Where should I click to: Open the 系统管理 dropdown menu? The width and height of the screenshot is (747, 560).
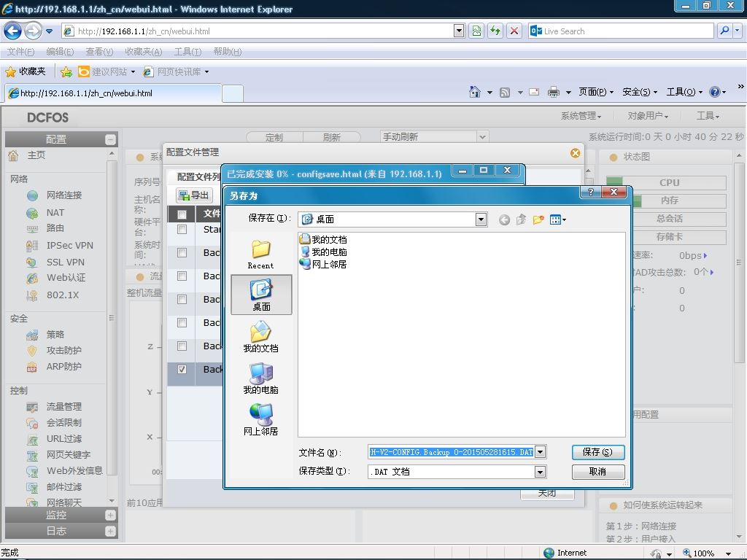point(581,116)
